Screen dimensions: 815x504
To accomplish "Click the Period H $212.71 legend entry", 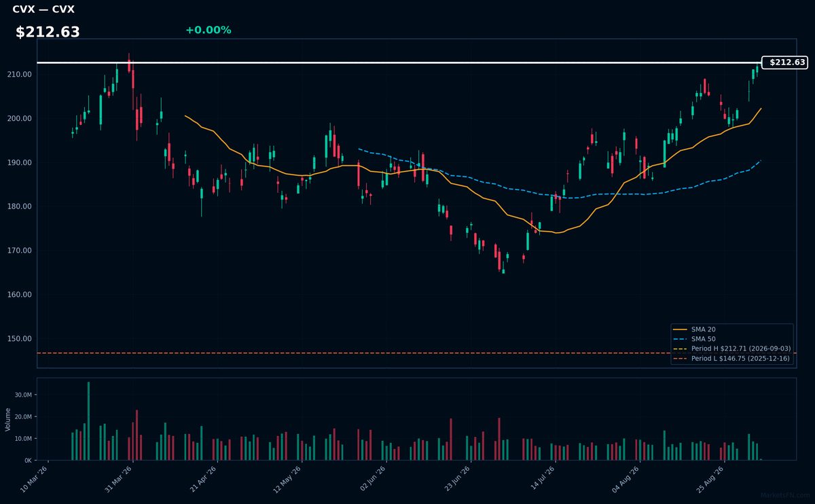I will 732,348.
